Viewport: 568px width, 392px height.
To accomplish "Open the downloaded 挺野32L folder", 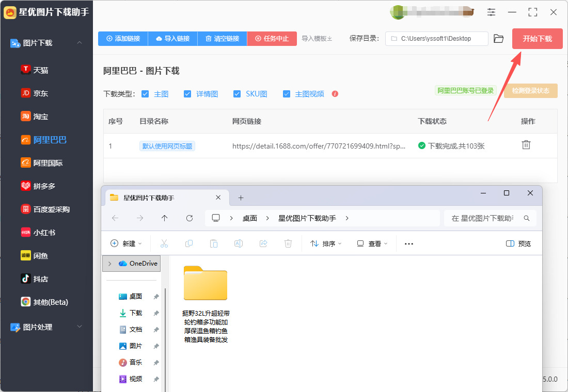I will click(206, 284).
